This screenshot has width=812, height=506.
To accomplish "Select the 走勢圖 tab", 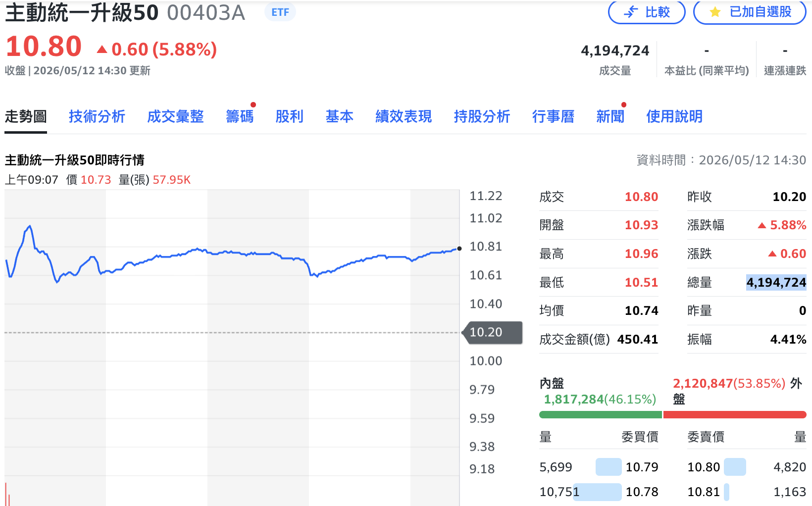I will [26, 117].
